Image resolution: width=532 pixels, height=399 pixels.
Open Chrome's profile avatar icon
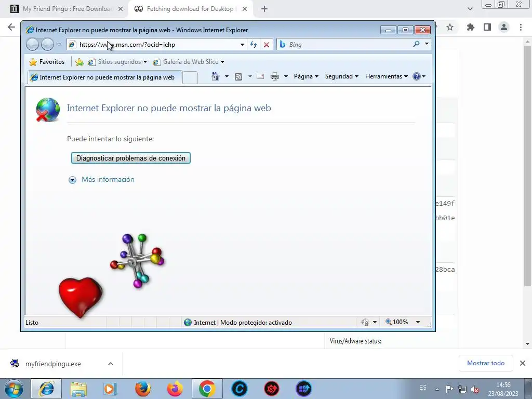coord(504,27)
